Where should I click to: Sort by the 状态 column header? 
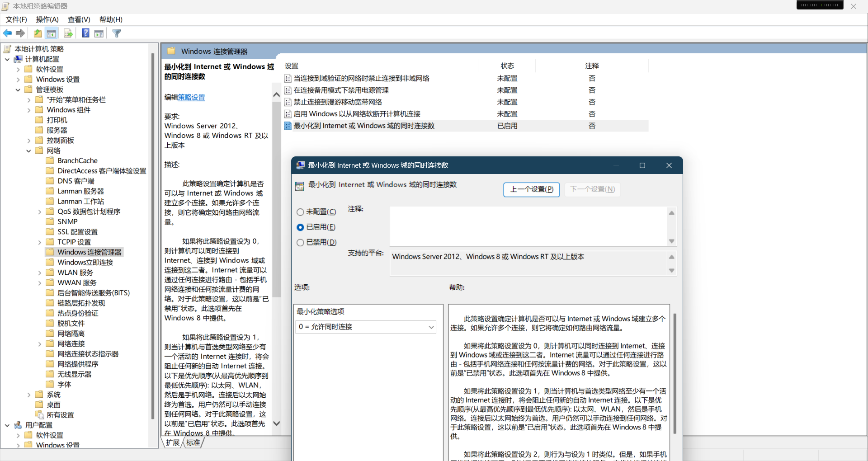pyautogui.click(x=507, y=66)
